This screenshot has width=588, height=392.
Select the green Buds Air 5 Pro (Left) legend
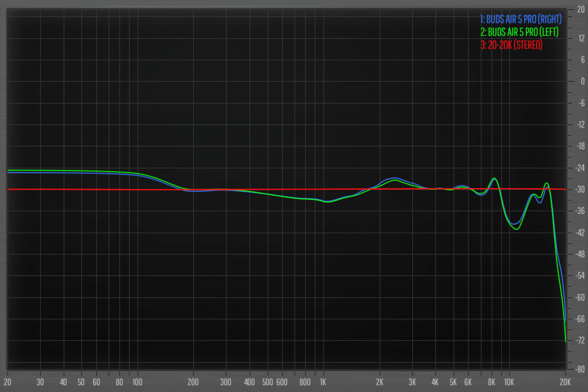pos(520,32)
